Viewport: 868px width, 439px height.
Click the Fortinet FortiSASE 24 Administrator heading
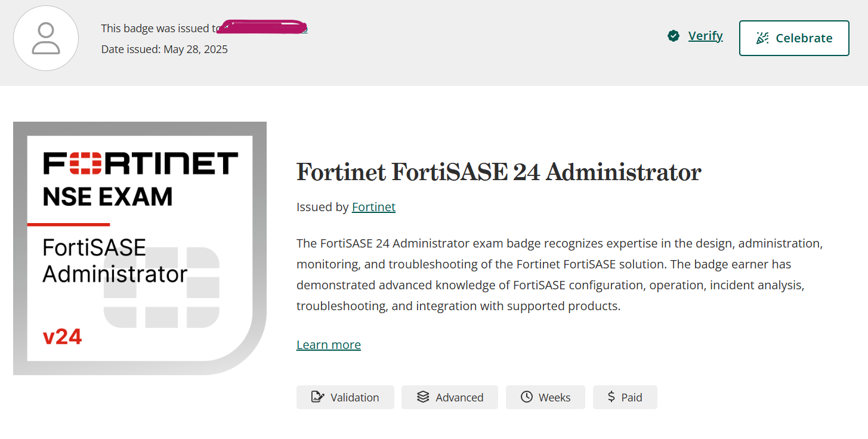point(499,172)
